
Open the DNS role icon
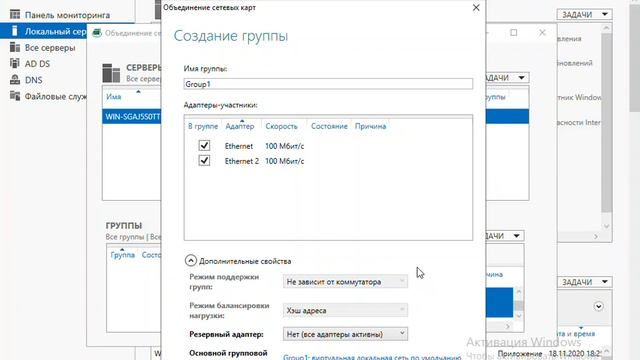[15, 80]
